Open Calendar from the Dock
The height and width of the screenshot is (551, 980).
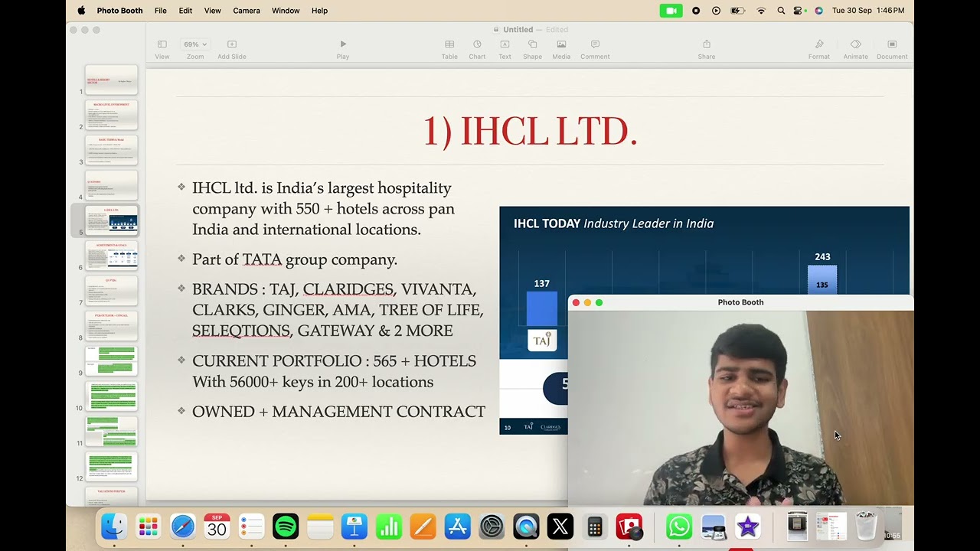(217, 527)
